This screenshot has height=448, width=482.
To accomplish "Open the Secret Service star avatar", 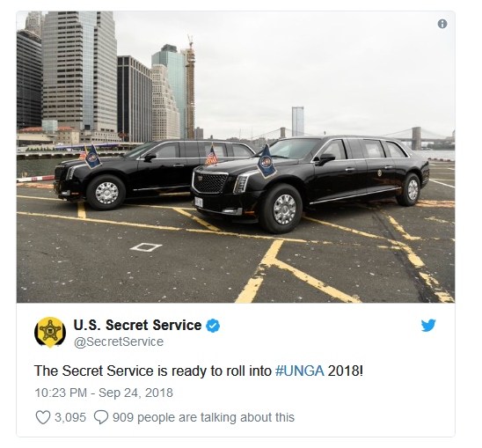I will 50,333.
